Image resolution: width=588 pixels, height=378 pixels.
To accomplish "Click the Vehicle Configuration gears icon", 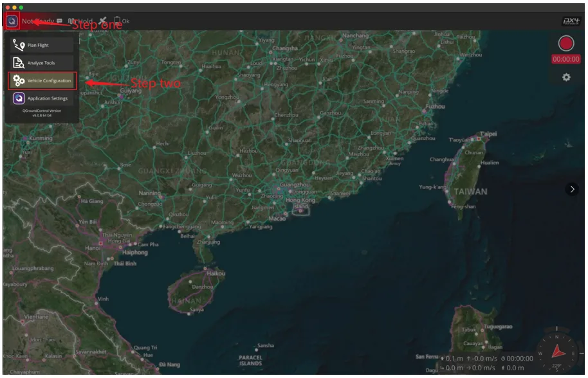I will pyautogui.click(x=19, y=80).
